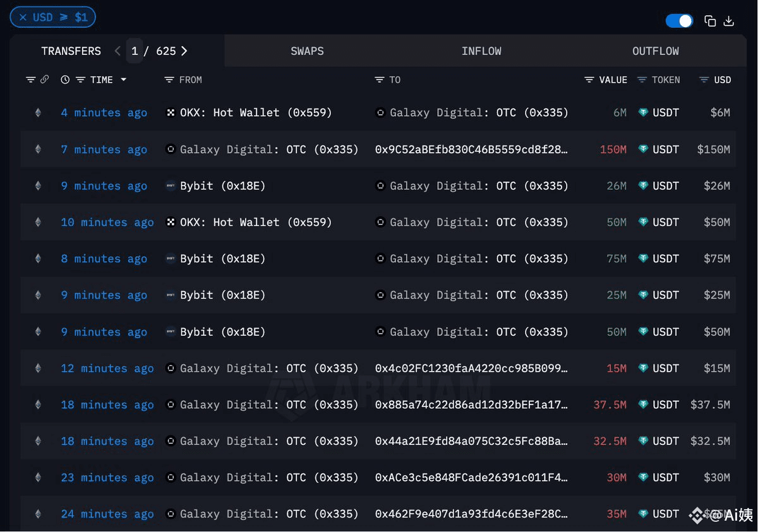Image resolution: width=758 pixels, height=532 pixels.
Task: Remove the USD ≥ $1 filter chip
Action: (x=23, y=17)
